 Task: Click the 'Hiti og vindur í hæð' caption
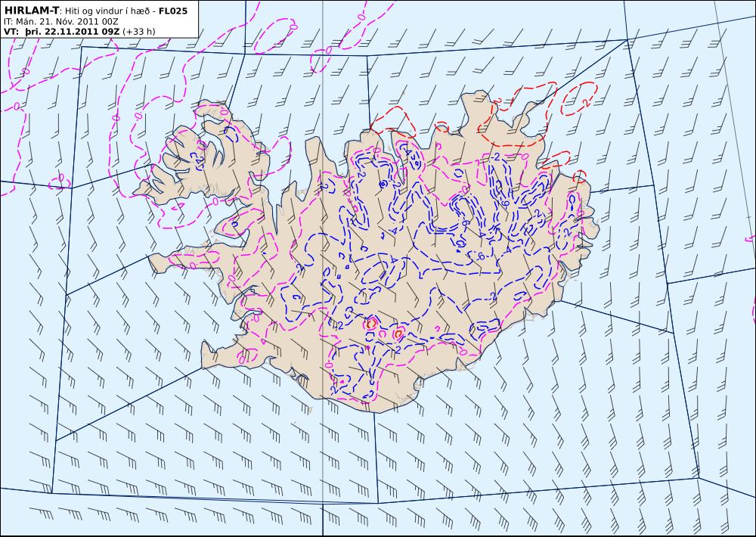[x=107, y=11]
